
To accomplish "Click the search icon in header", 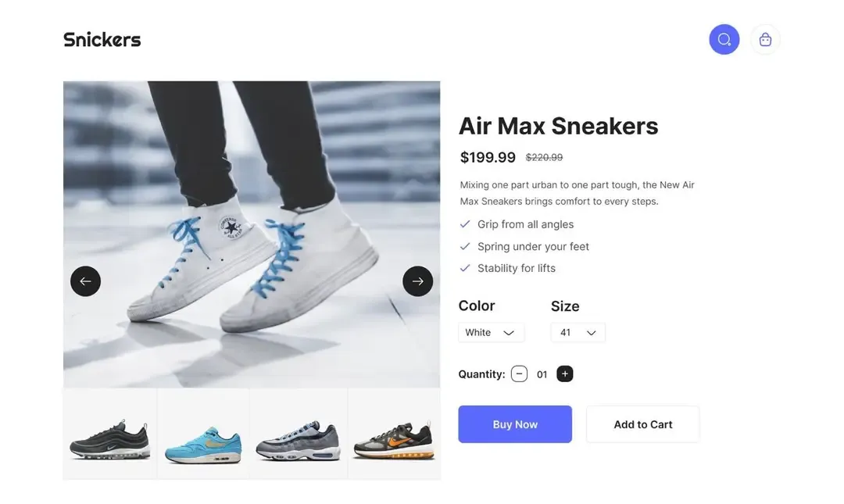I will 724,39.
